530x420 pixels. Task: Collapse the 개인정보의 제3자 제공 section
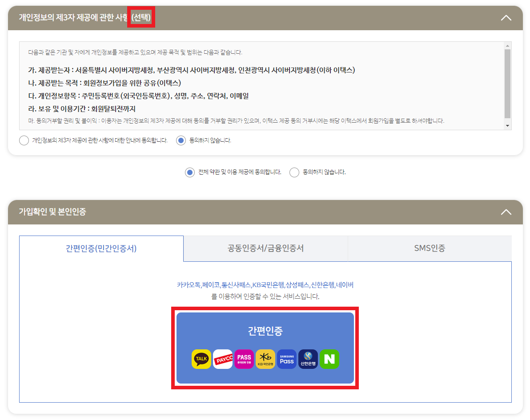click(x=506, y=18)
